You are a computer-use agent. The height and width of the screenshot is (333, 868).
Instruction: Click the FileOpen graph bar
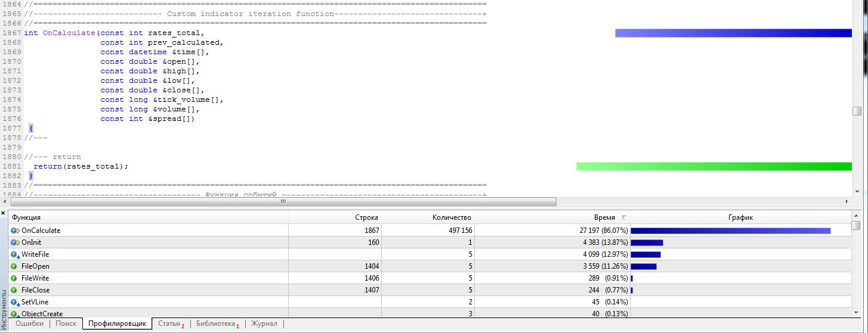tap(644, 266)
